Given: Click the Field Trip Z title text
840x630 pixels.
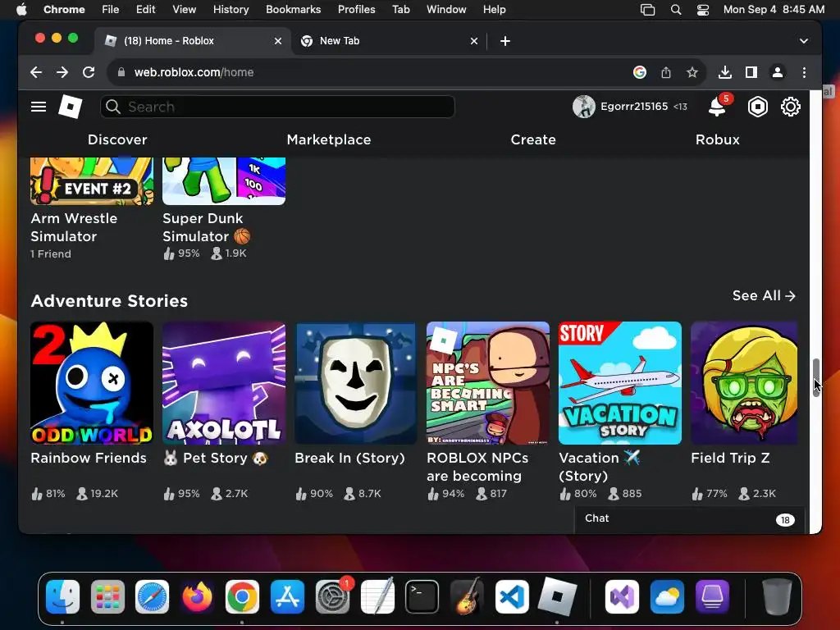Looking at the screenshot, I should [x=730, y=458].
